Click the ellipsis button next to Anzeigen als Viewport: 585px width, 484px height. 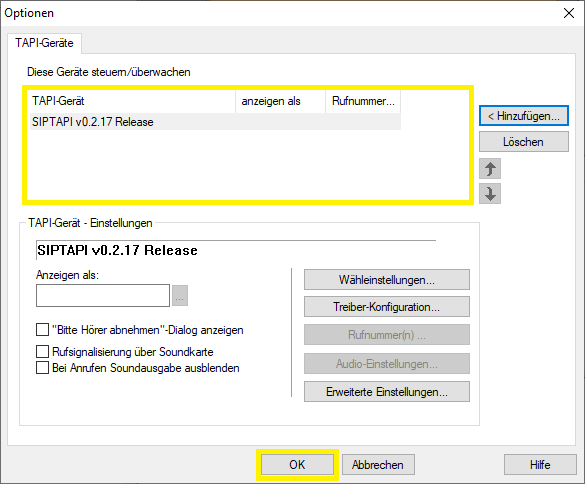180,296
